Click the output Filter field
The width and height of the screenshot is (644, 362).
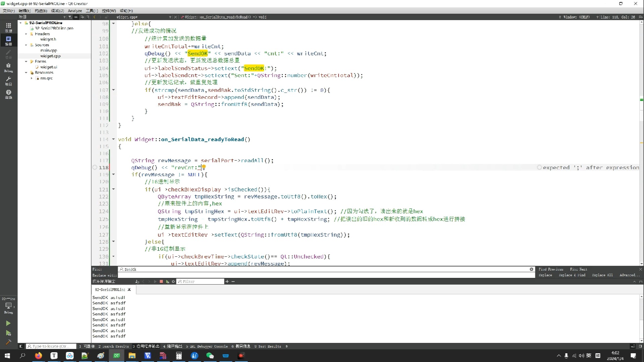200,282
